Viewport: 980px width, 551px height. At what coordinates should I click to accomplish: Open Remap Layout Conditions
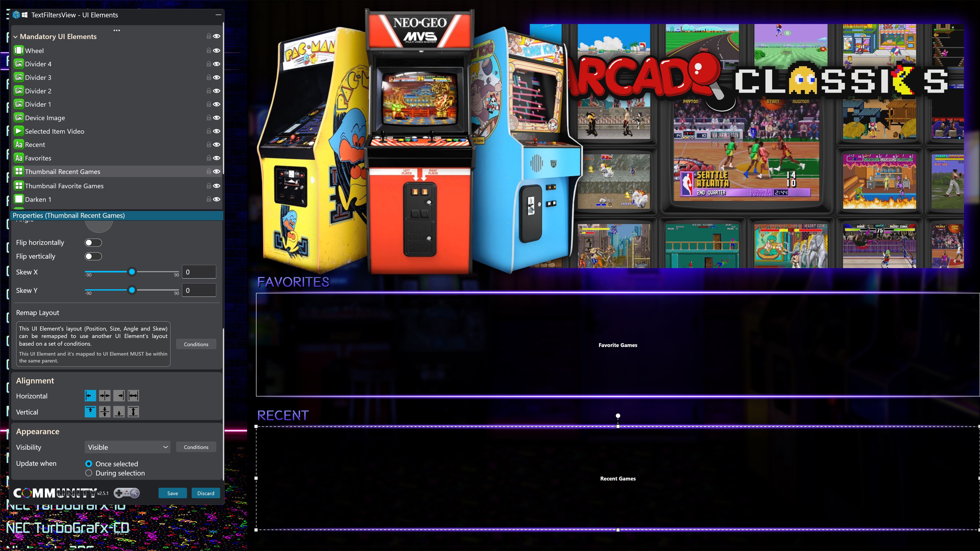coord(196,344)
